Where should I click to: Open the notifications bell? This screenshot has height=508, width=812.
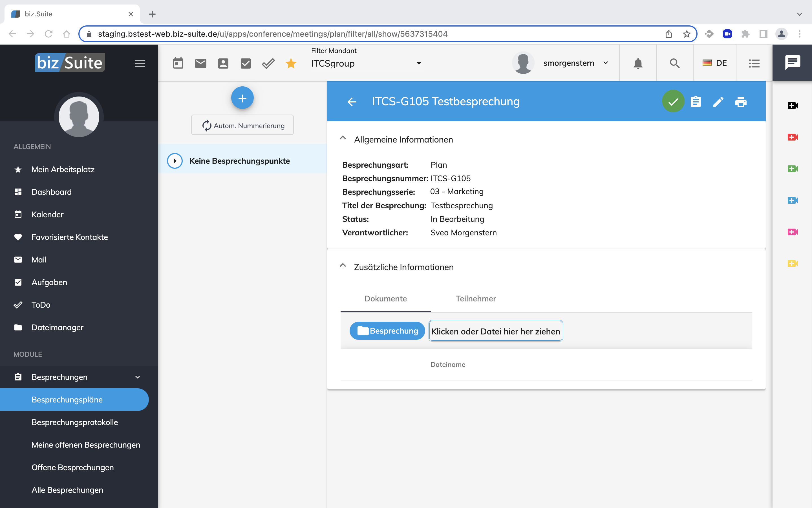[x=638, y=63]
